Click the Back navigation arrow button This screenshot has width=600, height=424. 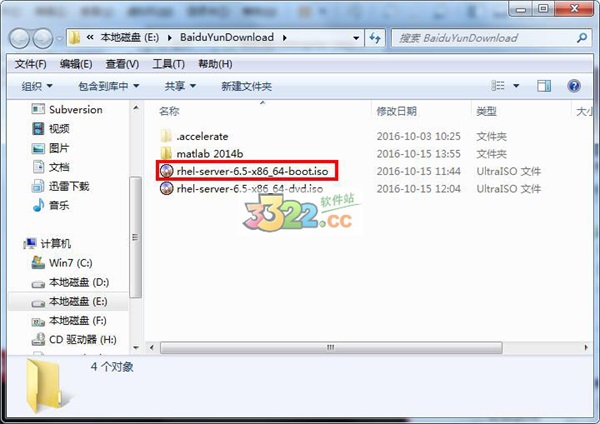point(19,38)
